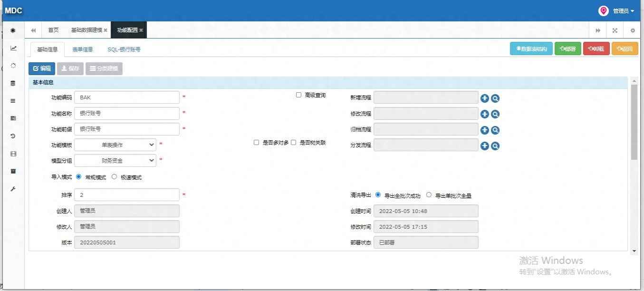Viewport: 644px width, 291px height.
Task: Choose the 导出单批次全量 radio option
Action: [x=429, y=195]
